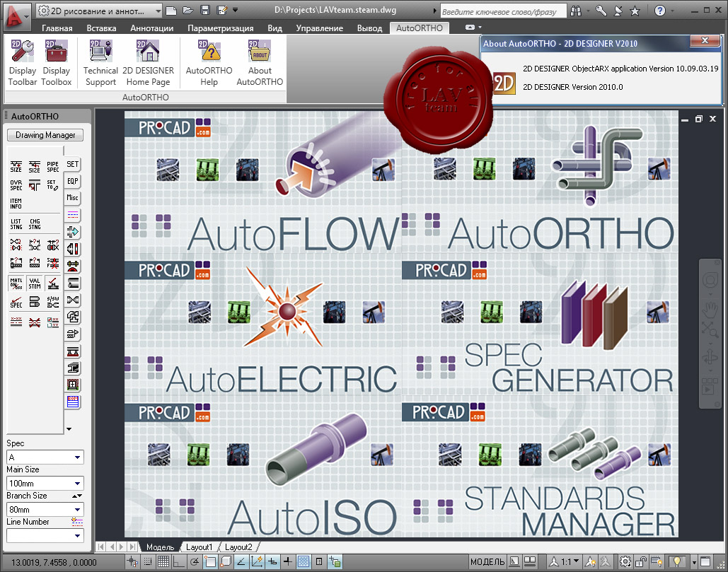Click the coordinates readout in status bar
Screen dimensions: 728x572
[54, 562]
